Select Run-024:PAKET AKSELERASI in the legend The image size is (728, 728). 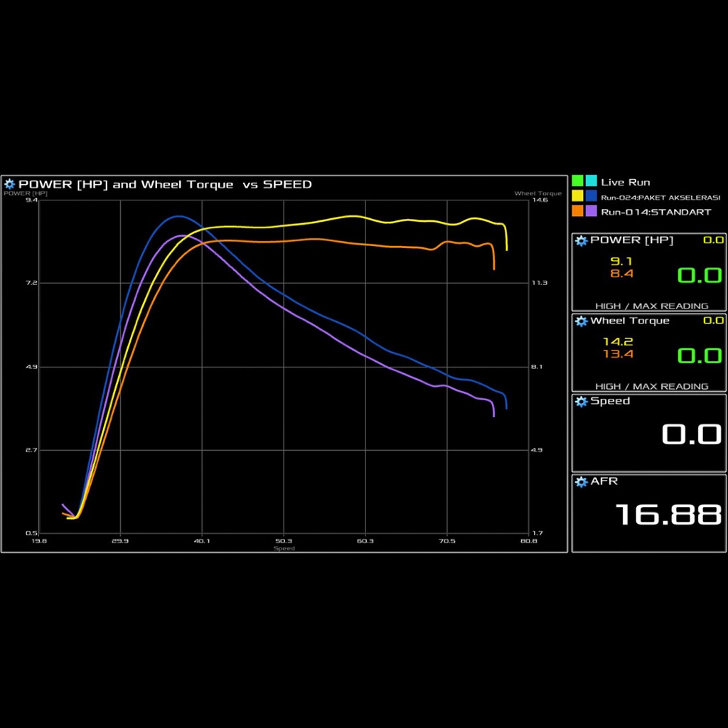660,198
